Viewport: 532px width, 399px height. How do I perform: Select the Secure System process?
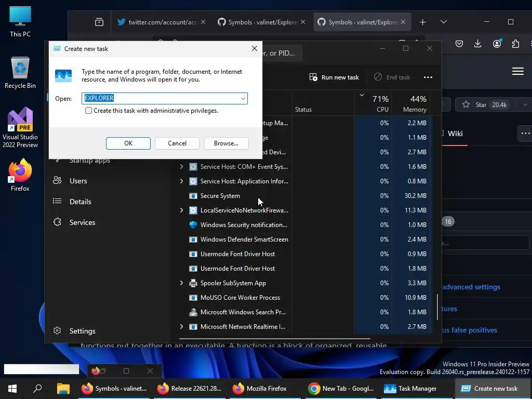[x=220, y=196]
